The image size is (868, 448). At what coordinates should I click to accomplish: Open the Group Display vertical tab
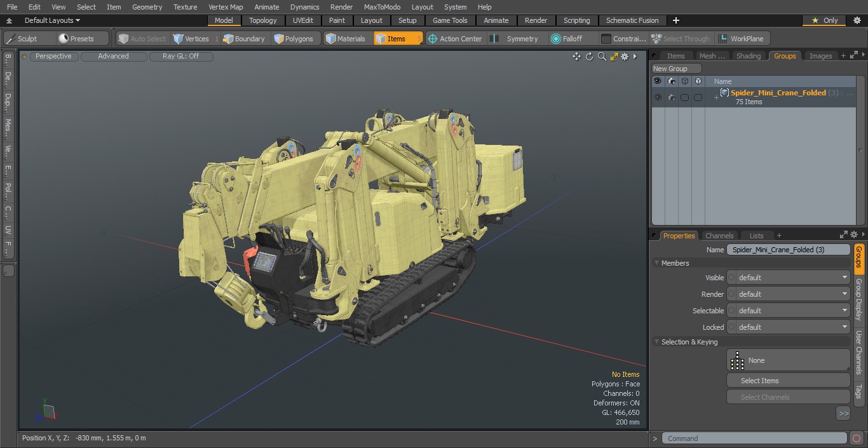point(858,300)
